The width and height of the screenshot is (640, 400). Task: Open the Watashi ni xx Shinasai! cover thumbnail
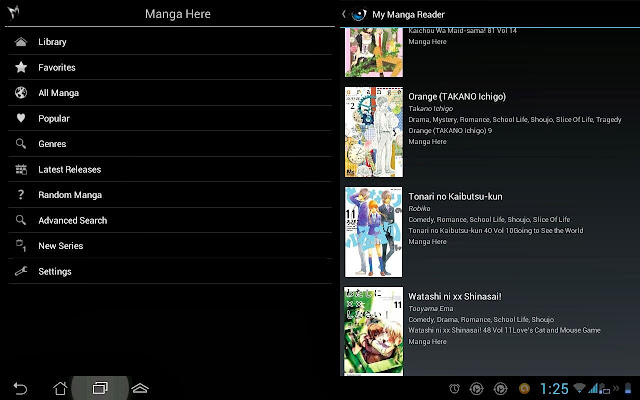click(373, 331)
